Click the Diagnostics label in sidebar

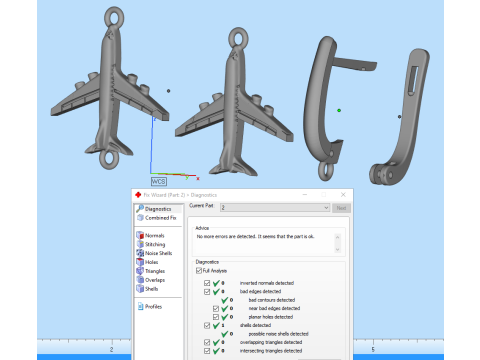click(158, 209)
